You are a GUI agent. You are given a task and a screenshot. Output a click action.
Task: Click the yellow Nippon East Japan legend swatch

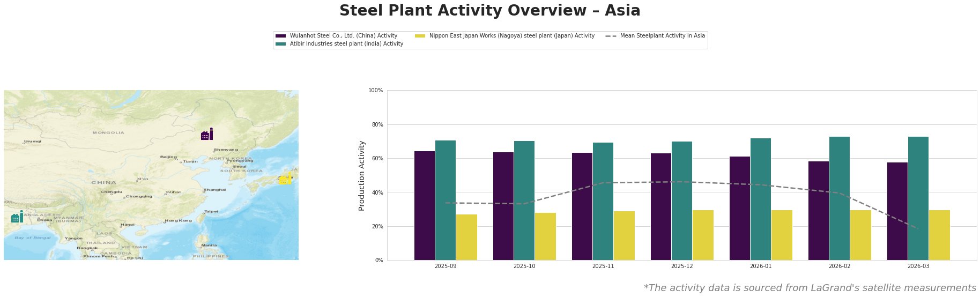tap(420, 36)
